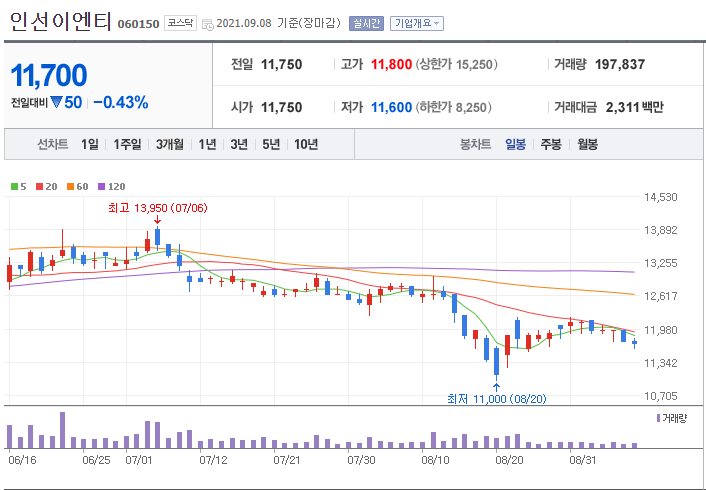The image size is (706, 490).
Task: Click the 시가 value 11,750
Action: click(281, 107)
